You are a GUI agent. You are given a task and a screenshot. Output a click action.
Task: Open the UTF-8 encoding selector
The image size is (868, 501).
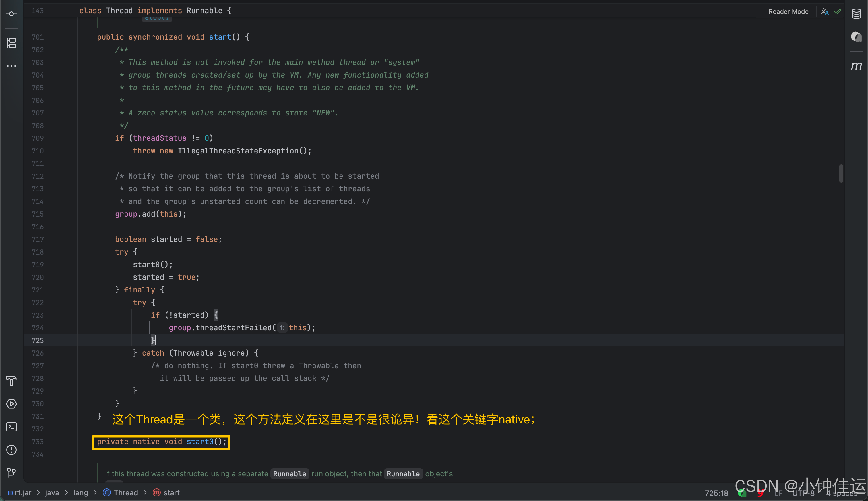[x=803, y=493]
